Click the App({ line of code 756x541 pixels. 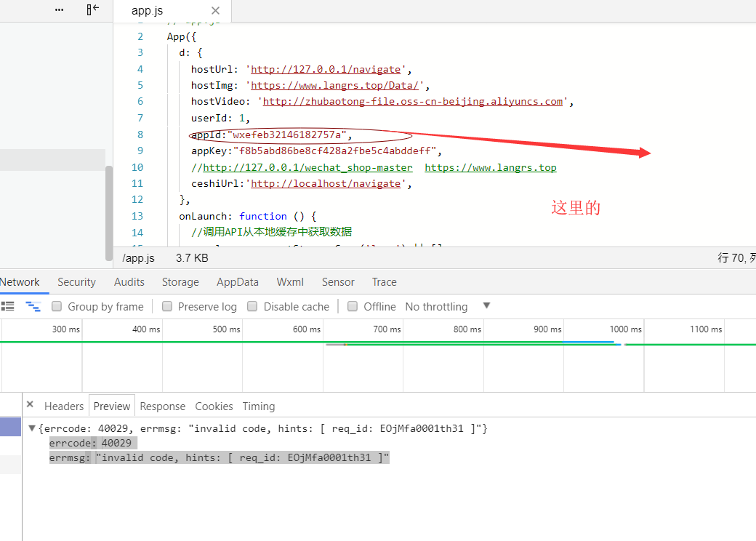182,36
